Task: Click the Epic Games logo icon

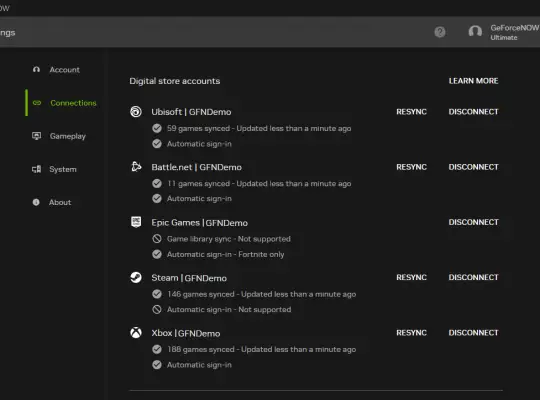Action: [136, 222]
